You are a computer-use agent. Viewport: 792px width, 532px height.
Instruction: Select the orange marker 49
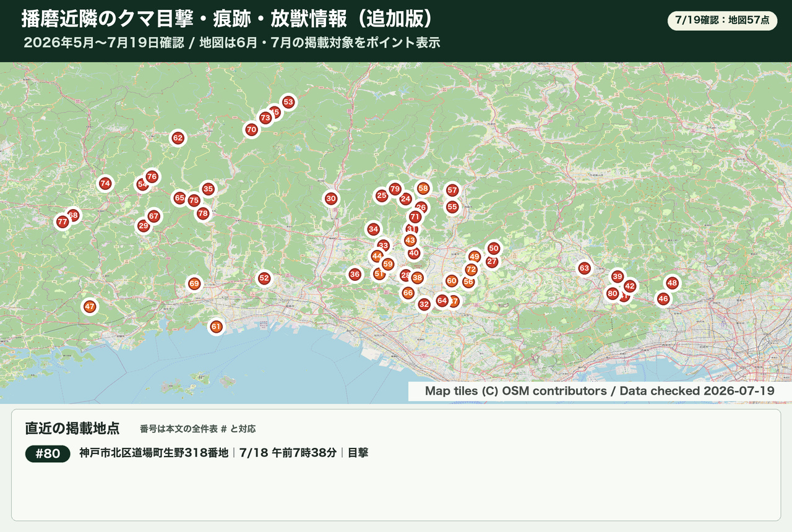(x=475, y=257)
